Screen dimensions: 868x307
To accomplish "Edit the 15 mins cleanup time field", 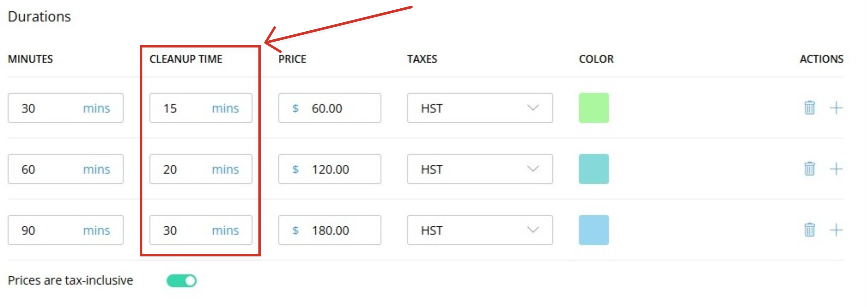I will [x=201, y=108].
